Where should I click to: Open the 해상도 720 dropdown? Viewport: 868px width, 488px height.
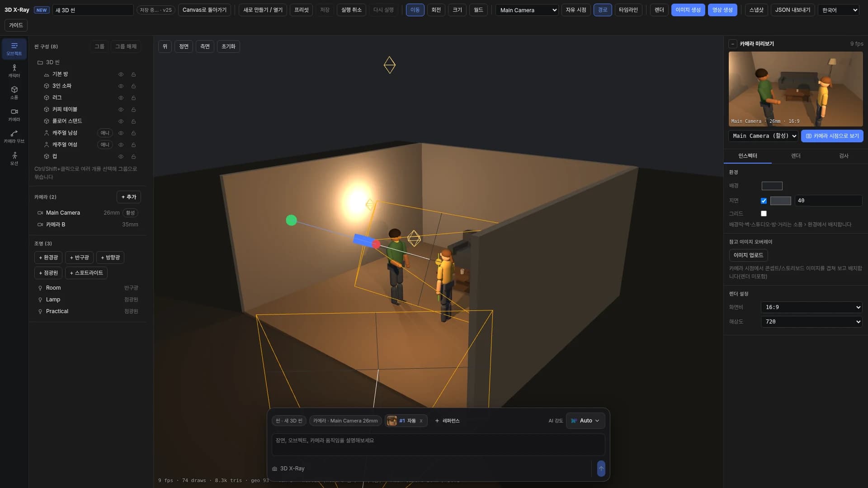tap(811, 322)
